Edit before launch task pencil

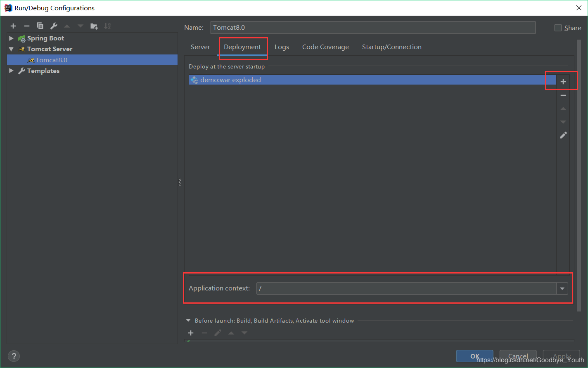pyautogui.click(x=218, y=333)
